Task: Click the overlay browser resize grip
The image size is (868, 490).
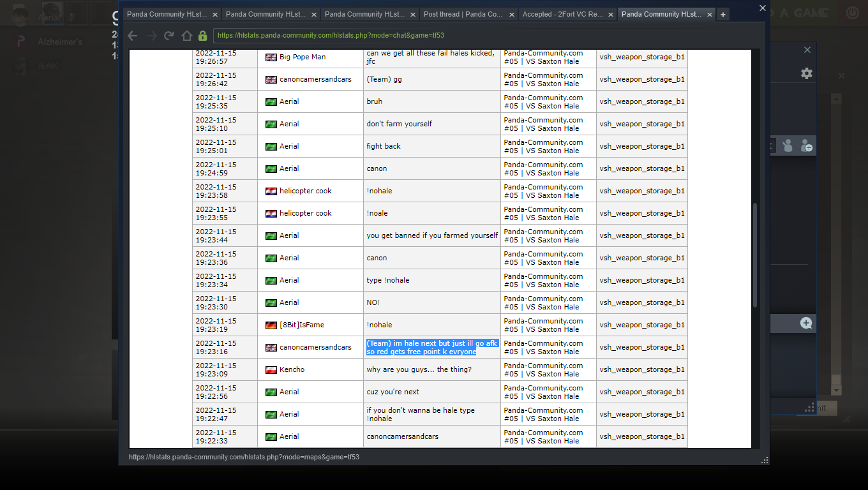Action: click(x=765, y=460)
